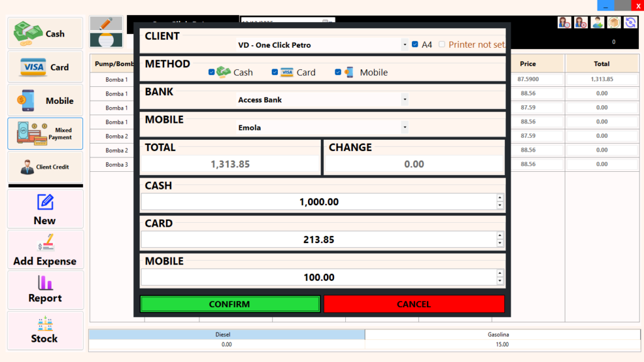
Task: Select the Gasolina tab at the bottom
Action: tap(502, 334)
